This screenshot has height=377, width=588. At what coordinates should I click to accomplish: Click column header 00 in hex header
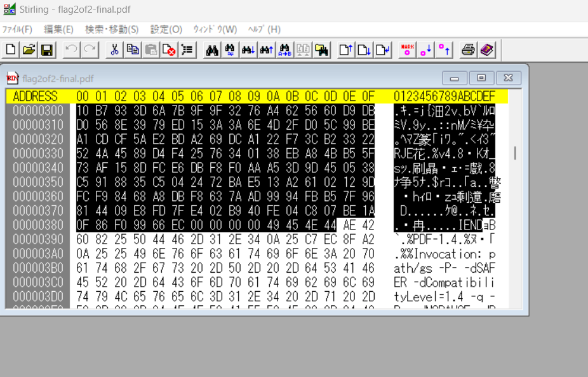tap(83, 96)
